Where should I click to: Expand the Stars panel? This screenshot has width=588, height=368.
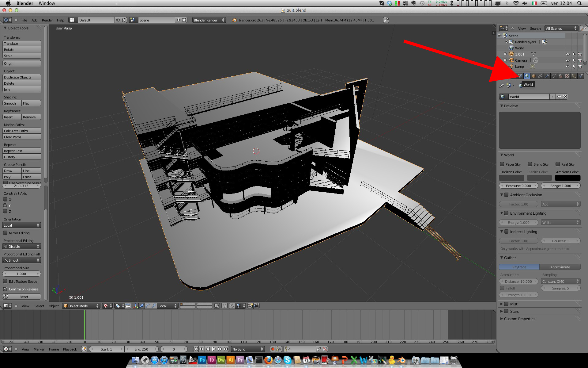(502, 311)
